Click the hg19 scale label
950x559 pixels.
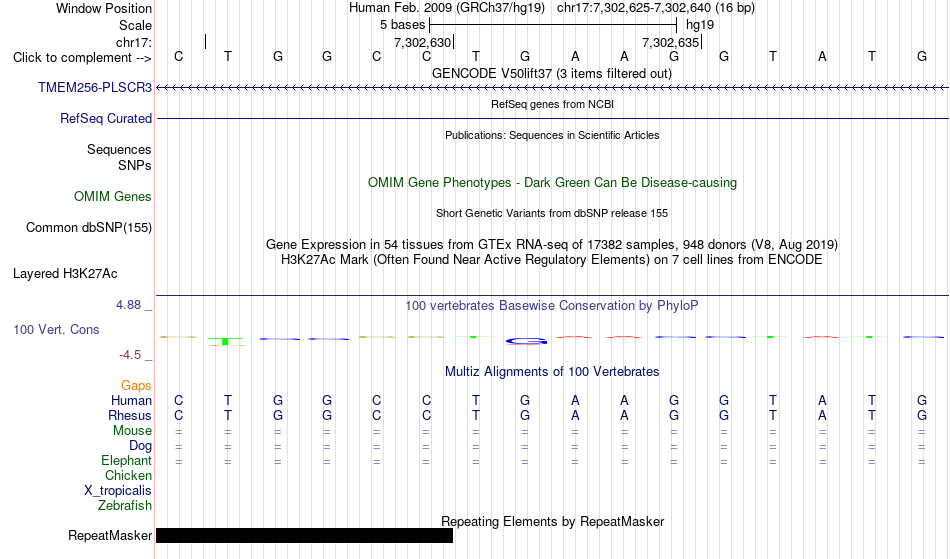click(700, 25)
